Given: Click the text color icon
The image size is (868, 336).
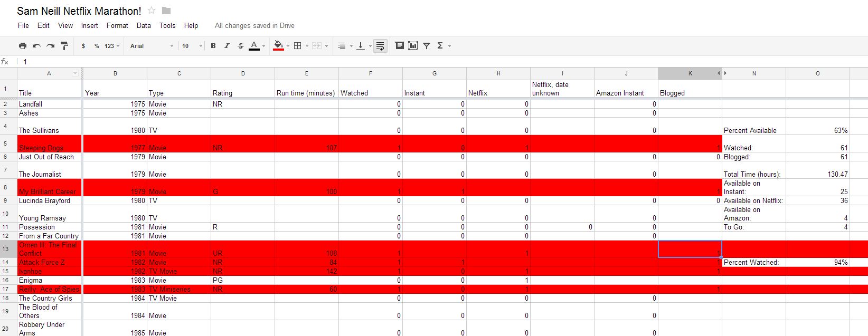Looking at the screenshot, I should (x=254, y=46).
